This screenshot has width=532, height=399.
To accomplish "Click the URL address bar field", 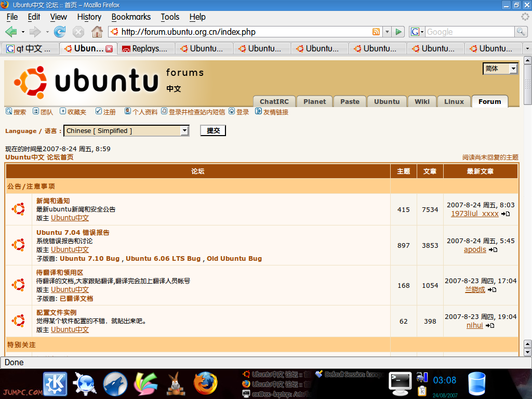I will click(245, 32).
